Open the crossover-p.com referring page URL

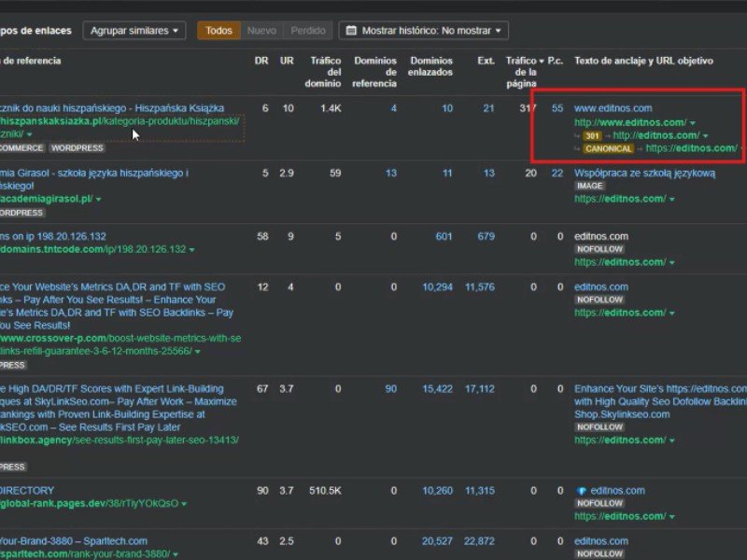coord(120,344)
